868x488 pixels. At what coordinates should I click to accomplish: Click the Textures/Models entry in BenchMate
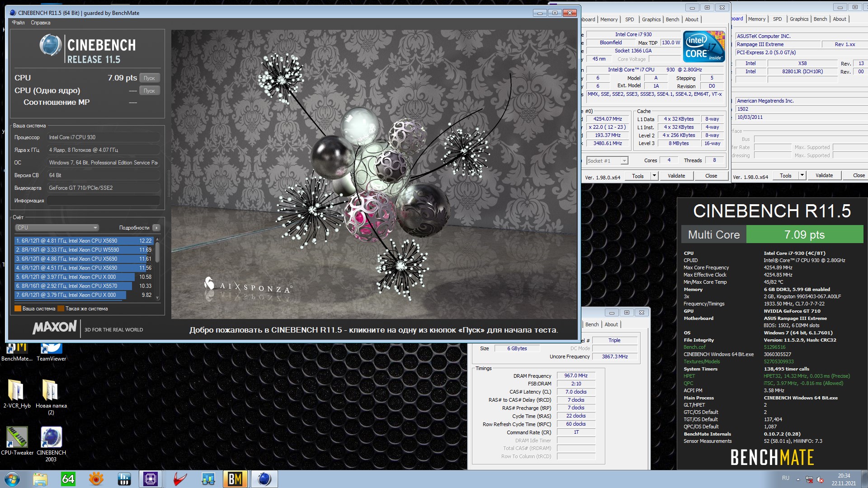tap(702, 361)
